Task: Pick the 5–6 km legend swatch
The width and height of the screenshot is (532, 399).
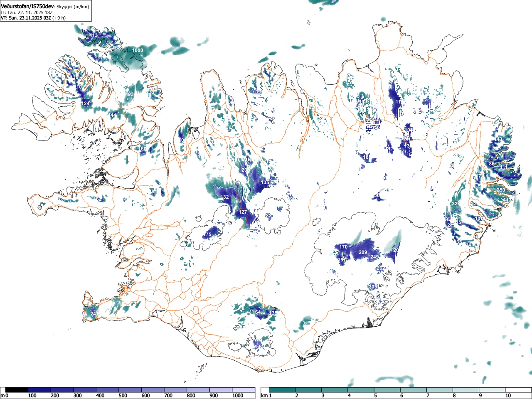Action: pyautogui.click(x=387, y=390)
